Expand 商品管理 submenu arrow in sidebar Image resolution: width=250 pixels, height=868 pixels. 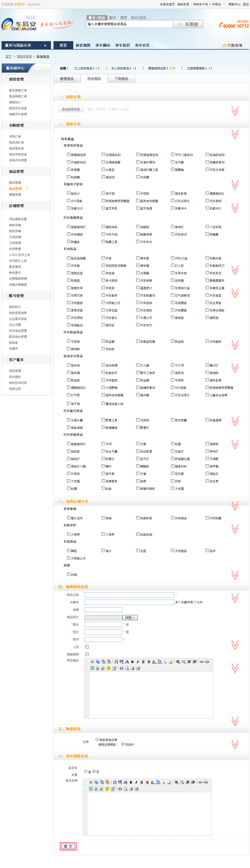(27, 188)
